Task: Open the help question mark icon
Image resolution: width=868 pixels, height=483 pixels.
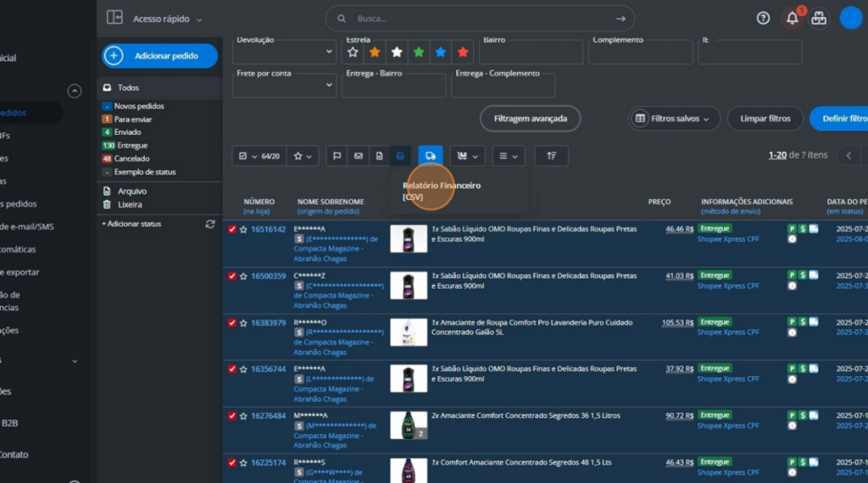Action: [763, 18]
